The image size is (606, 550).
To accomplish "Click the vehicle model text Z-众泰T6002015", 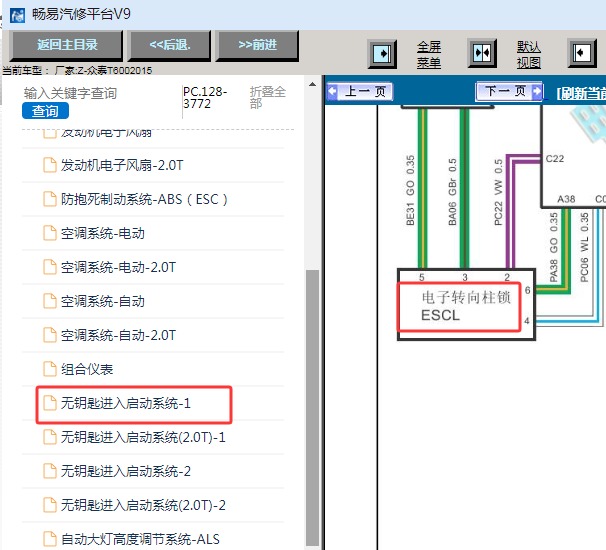I will [x=114, y=70].
